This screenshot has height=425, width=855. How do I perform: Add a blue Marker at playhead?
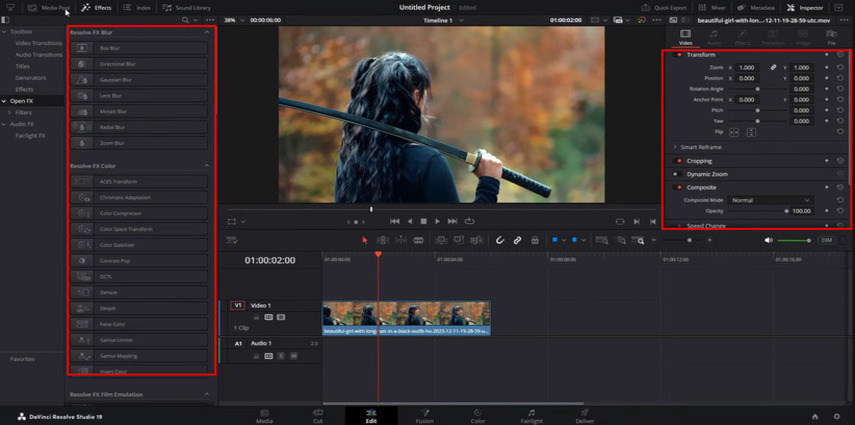click(574, 240)
